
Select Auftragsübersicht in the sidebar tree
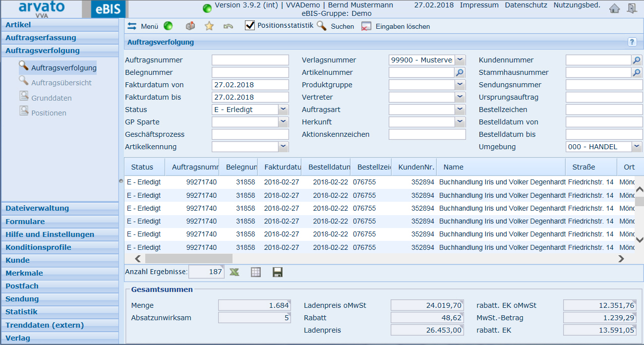[x=61, y=83]
